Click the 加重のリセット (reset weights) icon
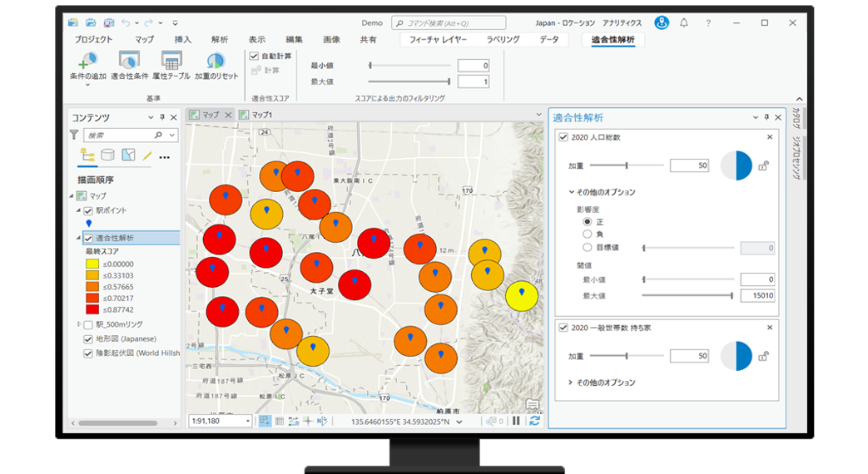 216,62
